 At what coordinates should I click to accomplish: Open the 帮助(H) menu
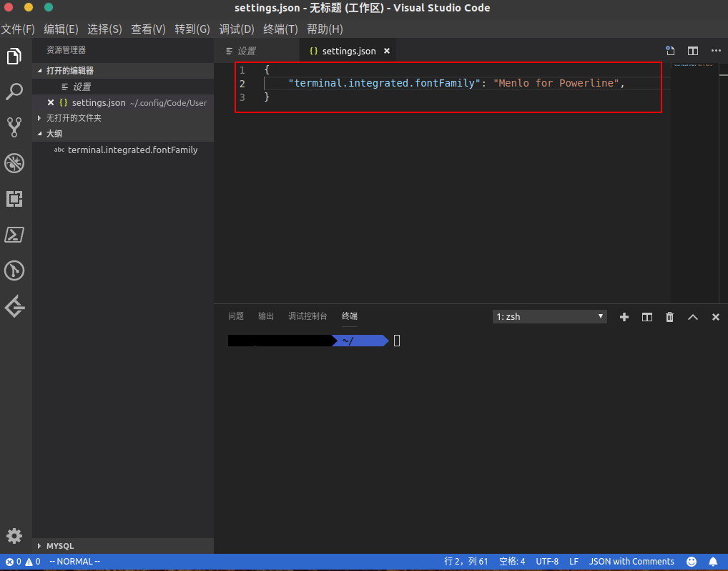pos(325,29)
